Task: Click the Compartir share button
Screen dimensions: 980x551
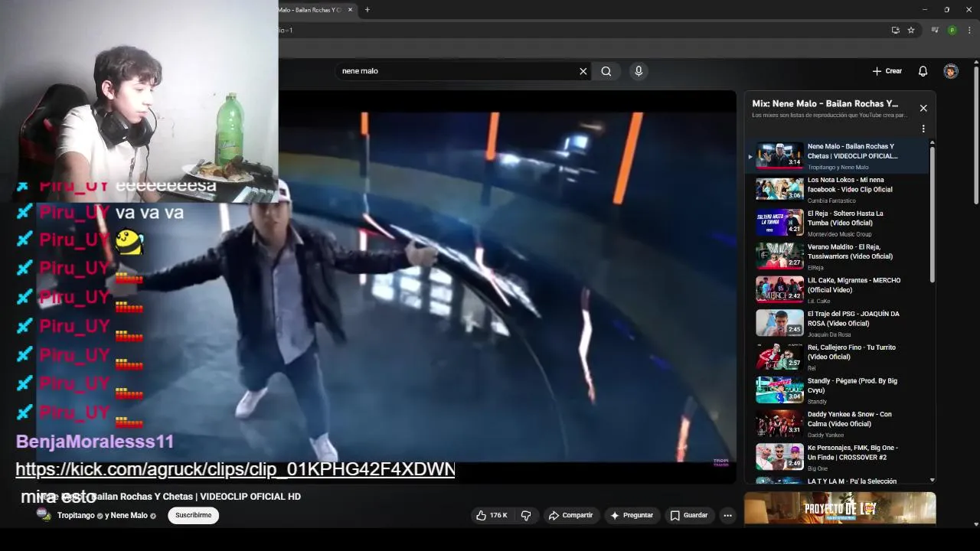Action: [x=570, y=516]
